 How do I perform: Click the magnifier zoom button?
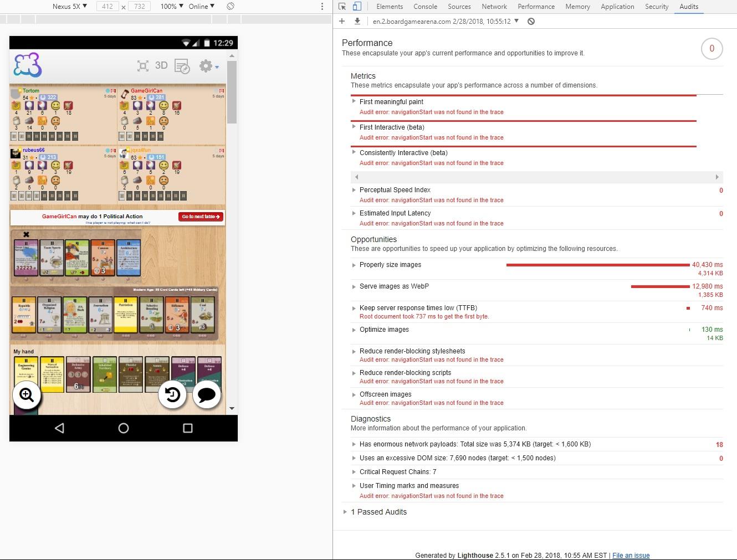tap(27, 395)
